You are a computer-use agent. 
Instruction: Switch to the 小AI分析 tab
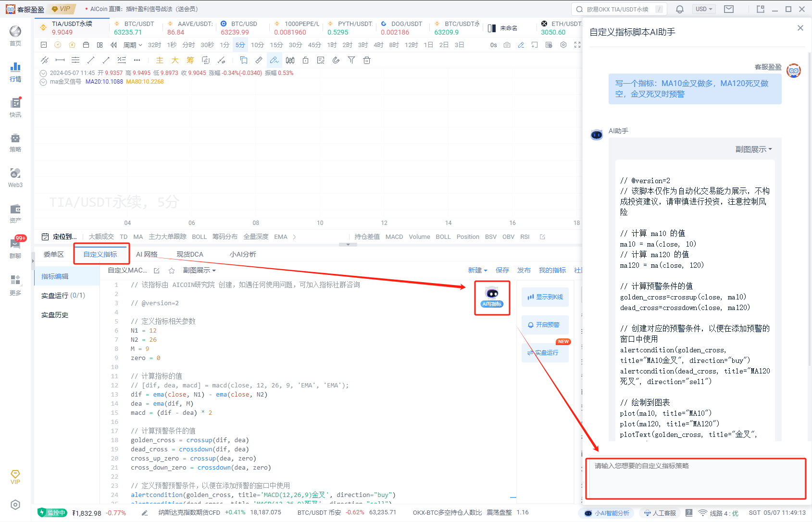(243, 254)
